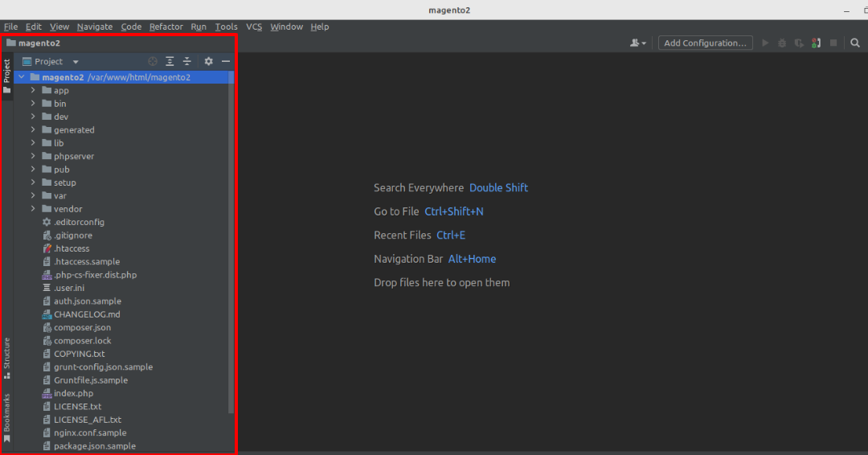Select the .editorconfig file icon
The height and width of the screenshot is (455, 868).
click(x=47, y=222)
